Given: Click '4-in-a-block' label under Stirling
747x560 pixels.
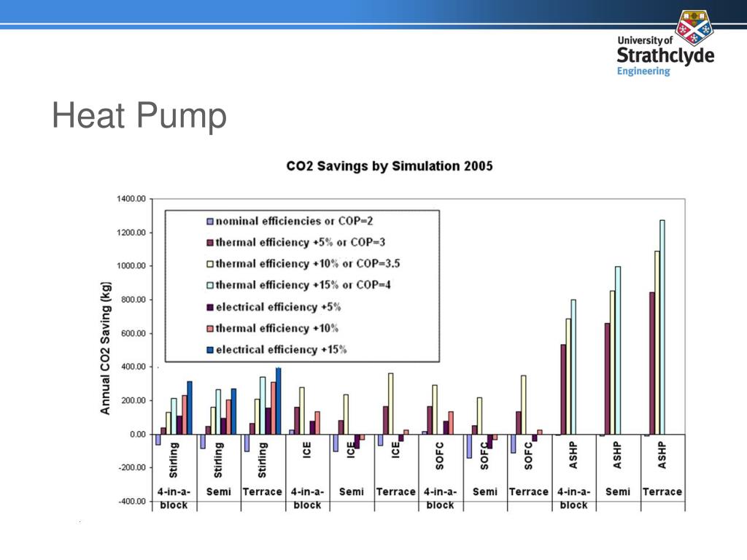Looking at the screenshot, I should [x=174, y=498].
